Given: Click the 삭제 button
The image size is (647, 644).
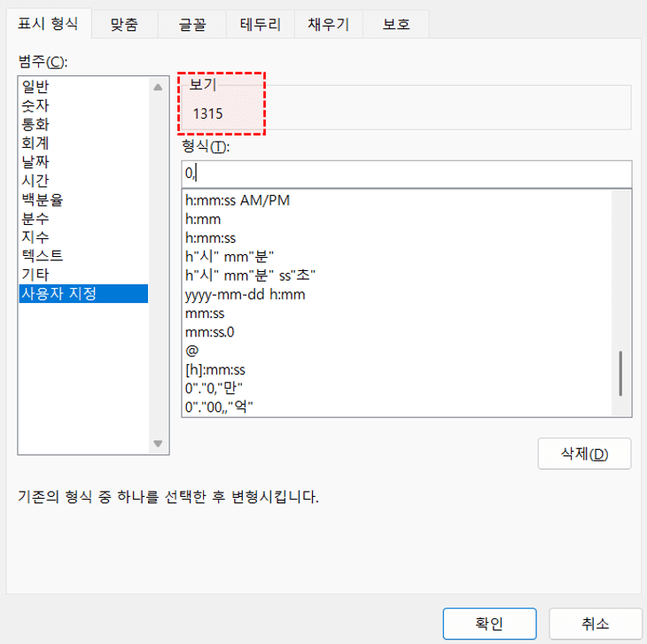Looking at the screenshot, I should (x=584, y=454).
